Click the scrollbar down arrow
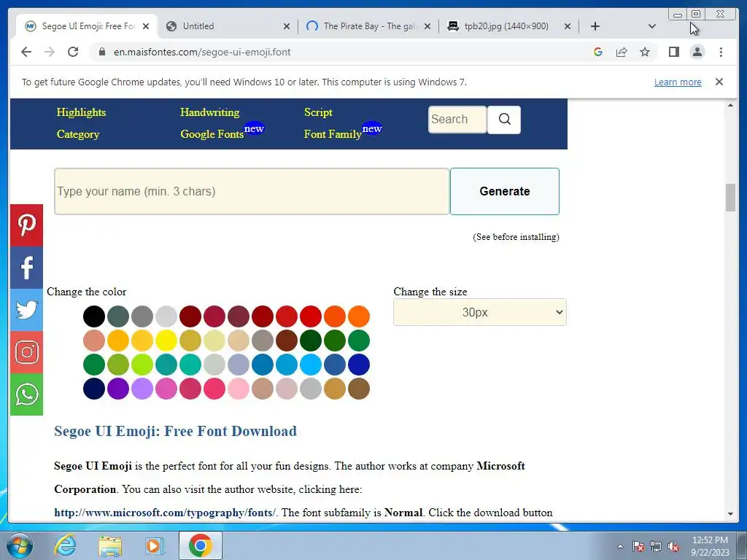The image size is (747, 560). click(x=730, y=514)
